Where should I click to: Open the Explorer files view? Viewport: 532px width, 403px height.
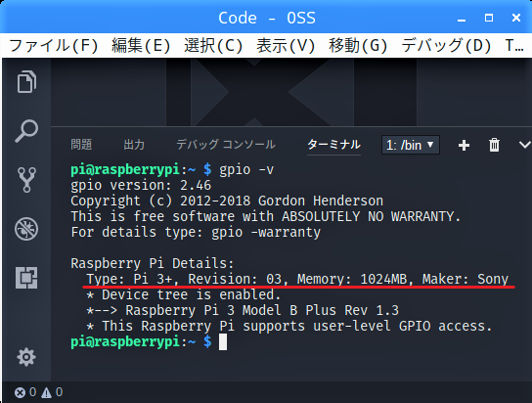pos(26,81)
